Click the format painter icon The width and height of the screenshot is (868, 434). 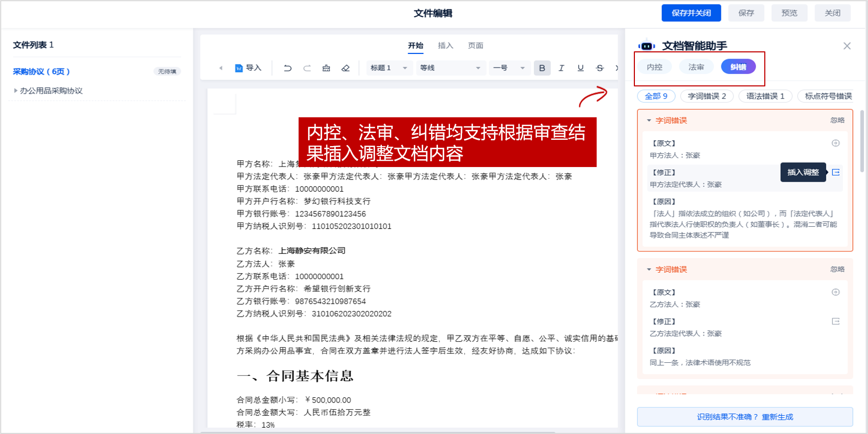click(326, 68)
